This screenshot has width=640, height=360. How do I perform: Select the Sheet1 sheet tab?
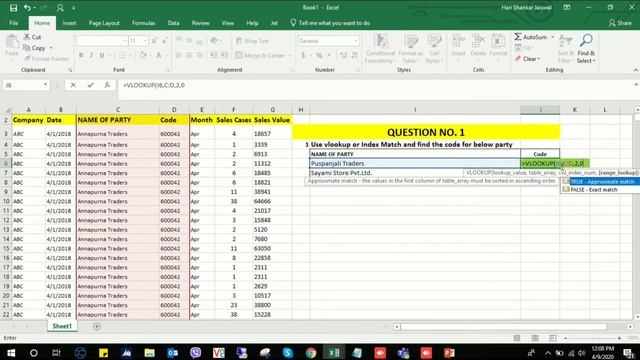point(62,326)
